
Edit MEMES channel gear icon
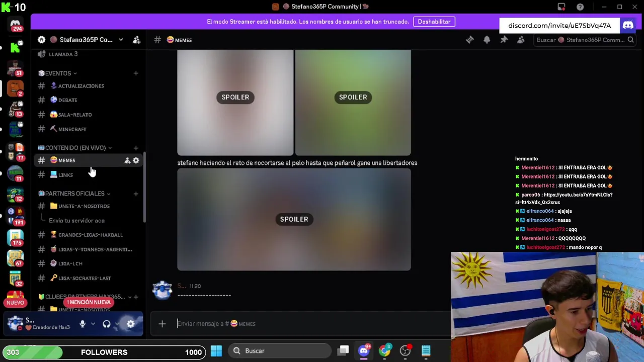click(x=136, y=160)
